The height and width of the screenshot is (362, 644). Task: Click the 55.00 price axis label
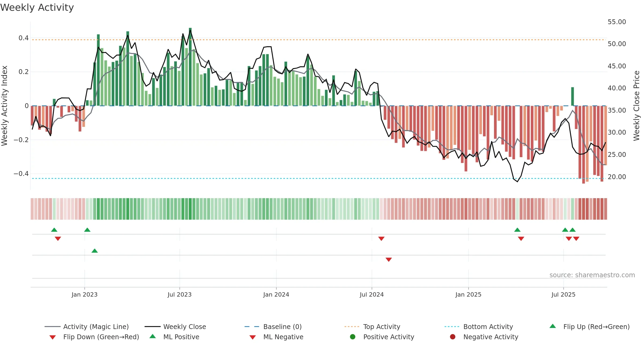617,22
